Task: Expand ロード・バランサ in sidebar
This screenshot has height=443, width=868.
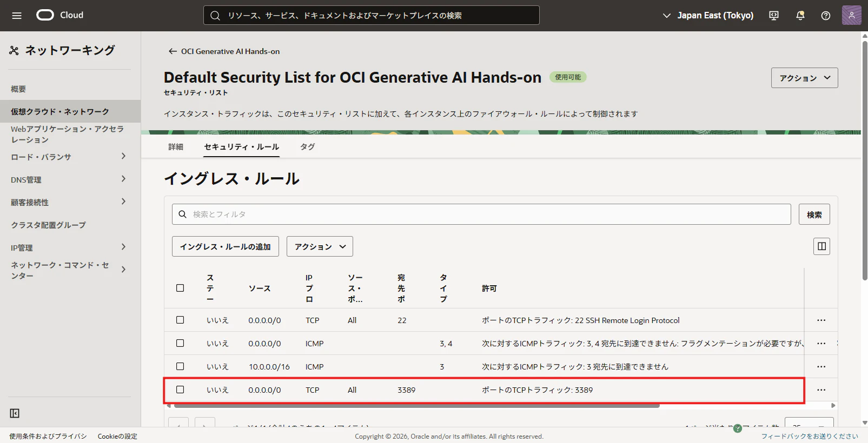Action: pyautogui.click(x=123, y=156)
